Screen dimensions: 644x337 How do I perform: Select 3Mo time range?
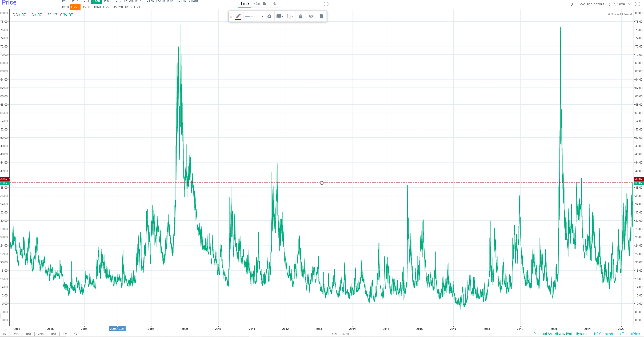41,334
